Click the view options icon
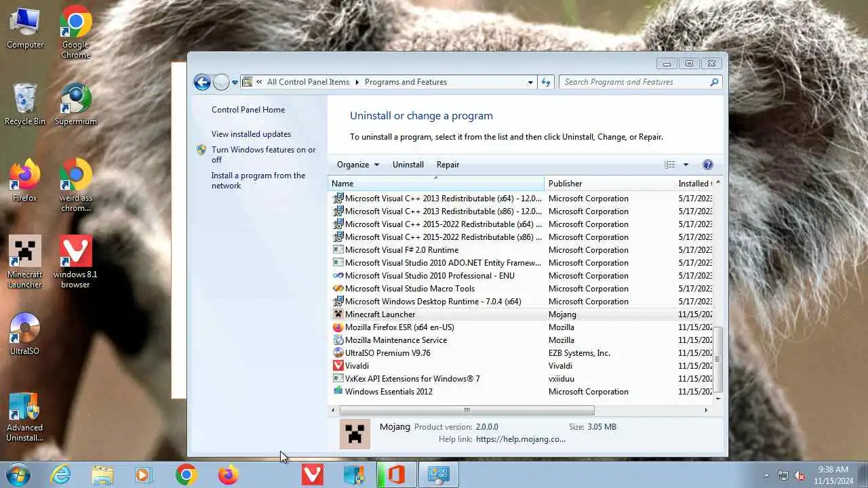 [x=670, y=165]
